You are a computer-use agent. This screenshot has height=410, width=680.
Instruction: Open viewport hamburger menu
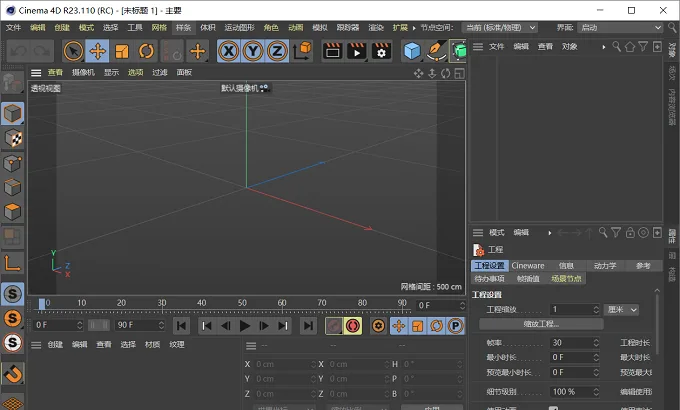tap(36, 73)
